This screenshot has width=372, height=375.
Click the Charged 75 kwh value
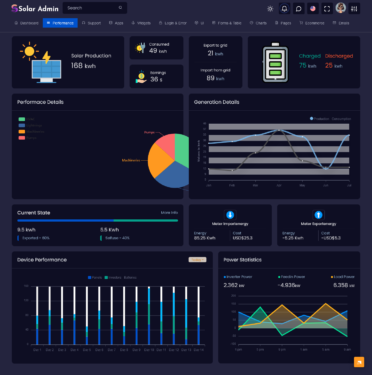pos(307,66)
